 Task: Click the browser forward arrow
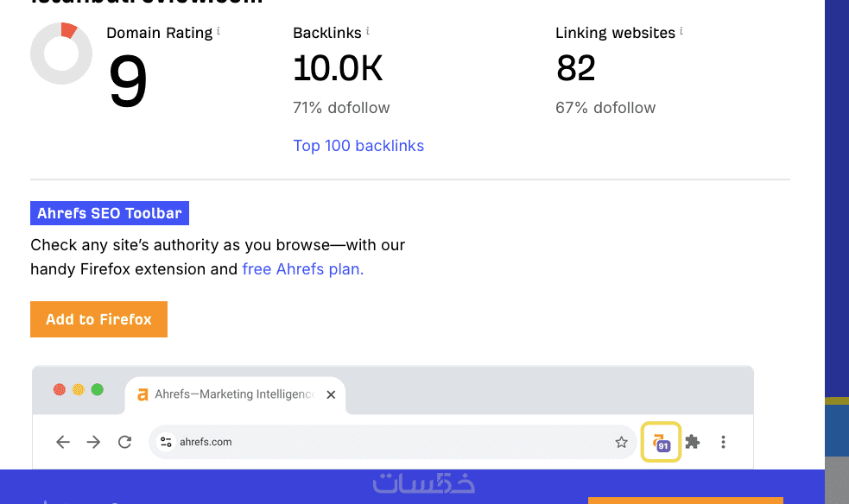click(93, 442)
